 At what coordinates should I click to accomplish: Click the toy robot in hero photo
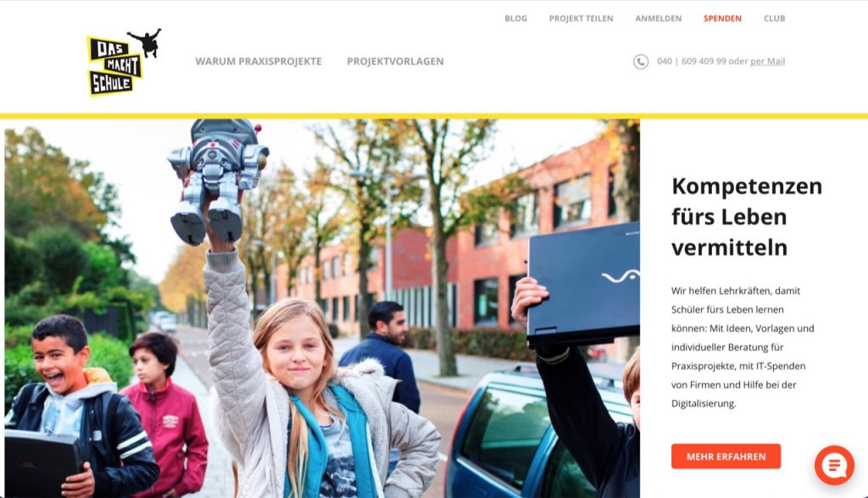click(x=218, y=181)
